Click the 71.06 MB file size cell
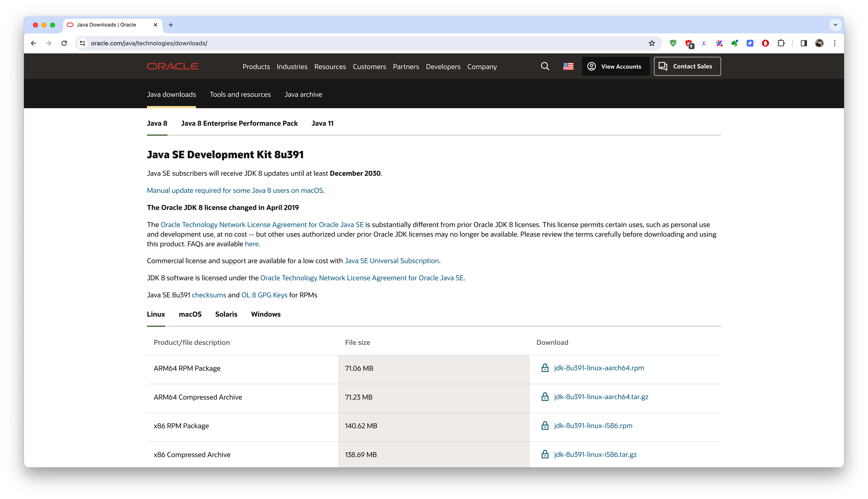The image size is (868, 499). tap(434, 369)
